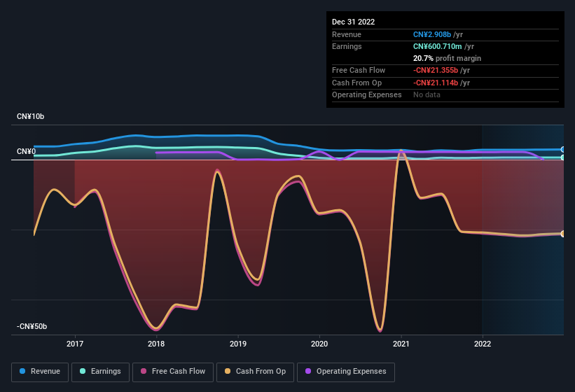Click the Earnings label in tooltip

[x=347, y=46]
